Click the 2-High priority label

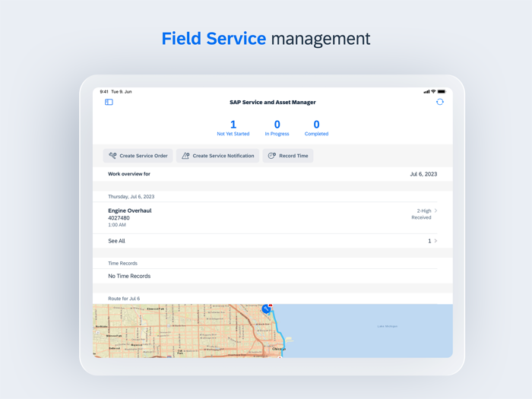424,211
